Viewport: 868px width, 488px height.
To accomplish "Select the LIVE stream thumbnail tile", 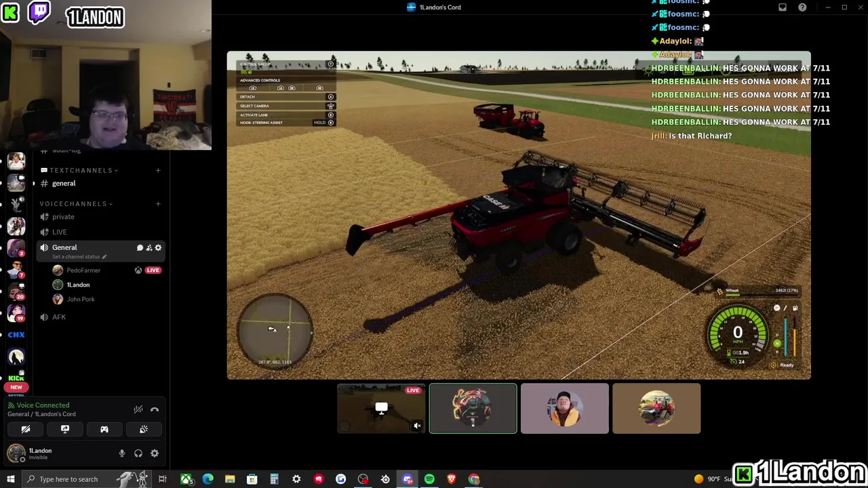I will 381,409.
